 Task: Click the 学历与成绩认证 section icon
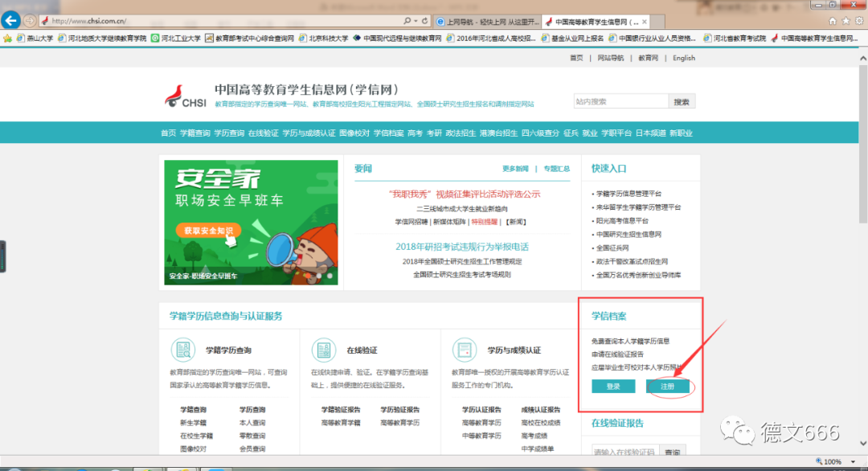pyautogui.click(x=464, y=350)
